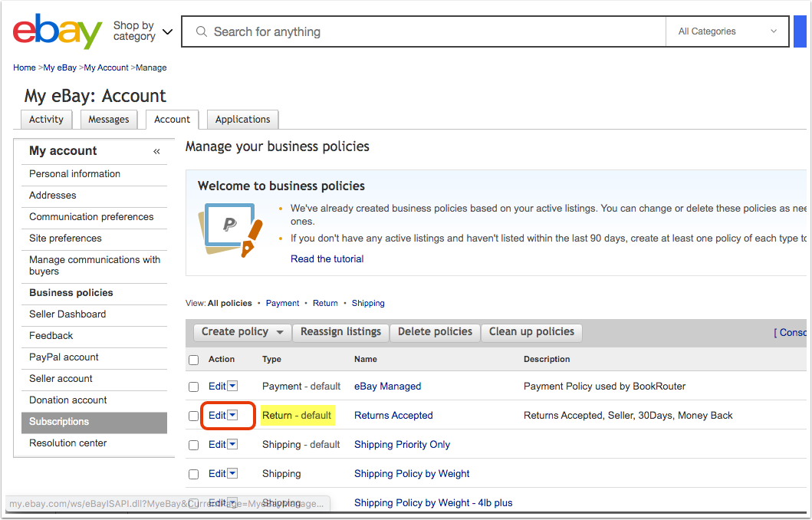Open PayPal account in sidebar
This screenshot has height=520, width=812.
(x=64, y=357)
